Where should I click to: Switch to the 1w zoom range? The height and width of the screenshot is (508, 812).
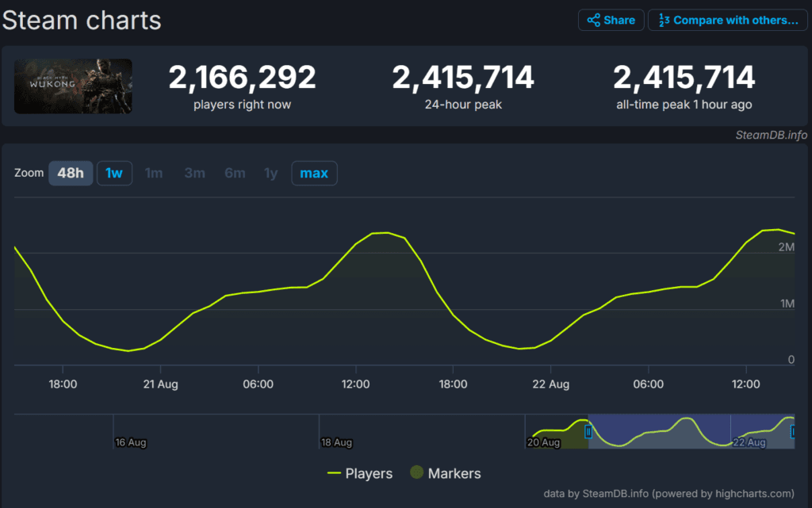(114, 173)
